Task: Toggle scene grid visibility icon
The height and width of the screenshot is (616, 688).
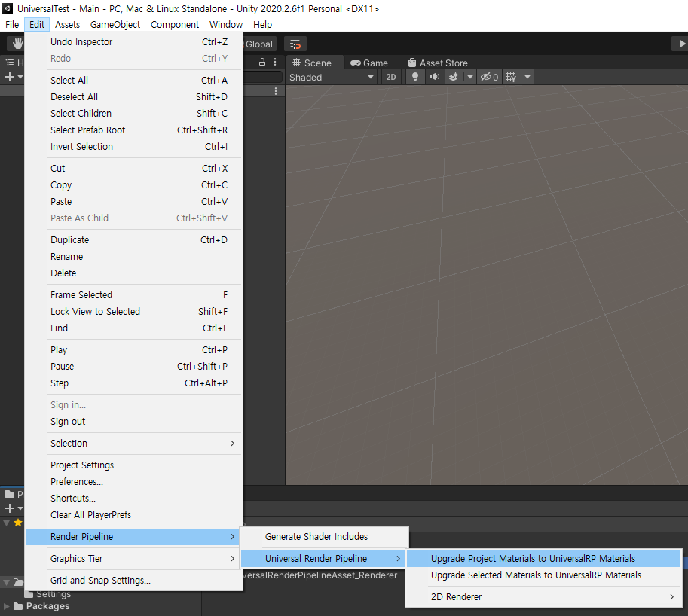Action: pos(511,77)
